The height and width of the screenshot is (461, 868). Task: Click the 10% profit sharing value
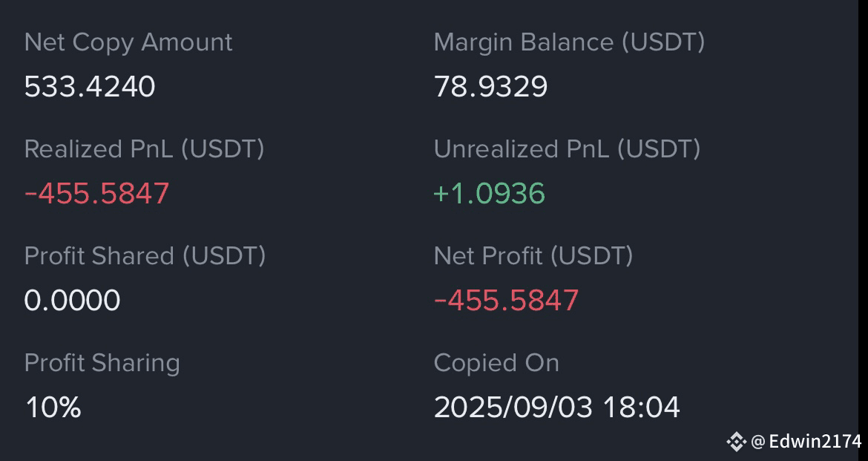tap(53, 408)
